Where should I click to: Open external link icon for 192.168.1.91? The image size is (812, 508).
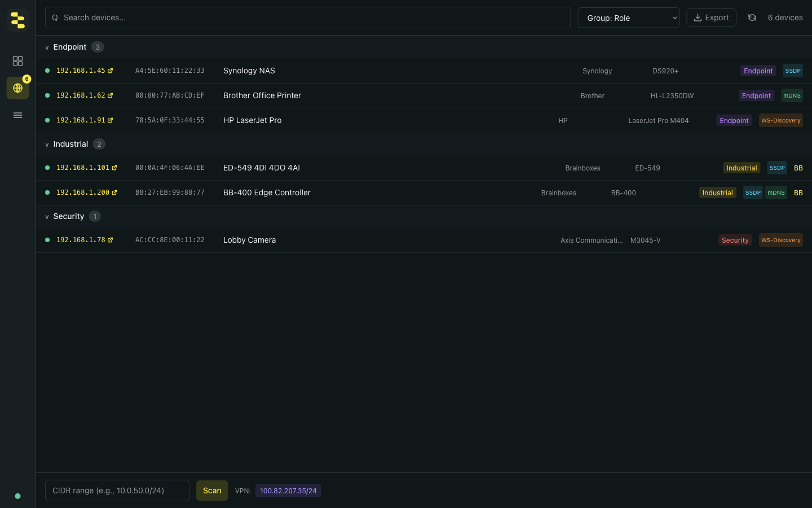point(110,120)
